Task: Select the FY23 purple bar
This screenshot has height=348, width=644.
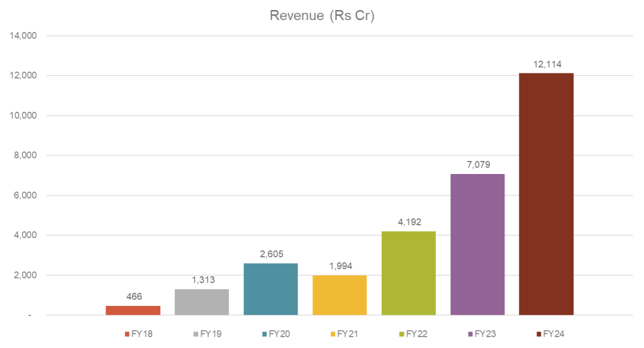Action: tap(477, 244)
